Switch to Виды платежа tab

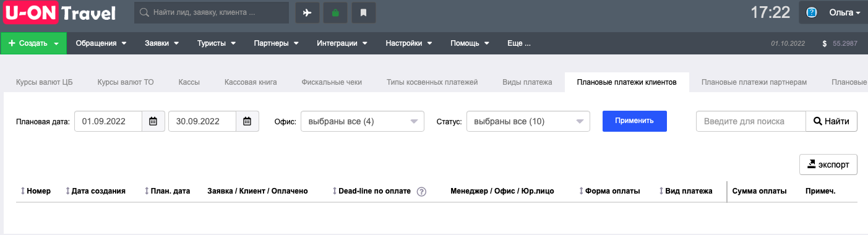(527, 82)
